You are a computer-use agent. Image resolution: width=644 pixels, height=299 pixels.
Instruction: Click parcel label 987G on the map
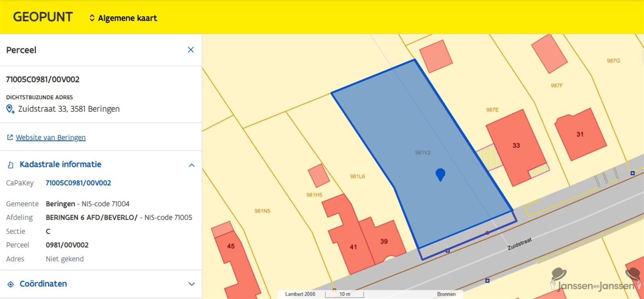click(x=613, y=61)
